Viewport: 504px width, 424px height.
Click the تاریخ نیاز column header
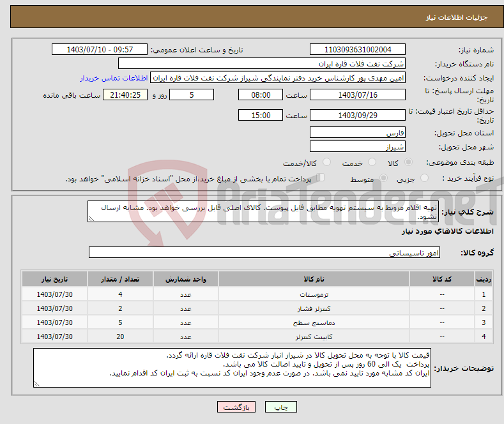(x=55, y=279)
